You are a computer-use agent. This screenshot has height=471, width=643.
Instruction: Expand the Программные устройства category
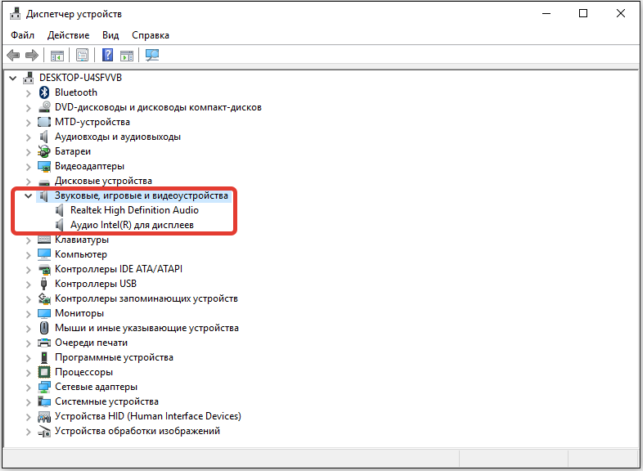(28, 358)
